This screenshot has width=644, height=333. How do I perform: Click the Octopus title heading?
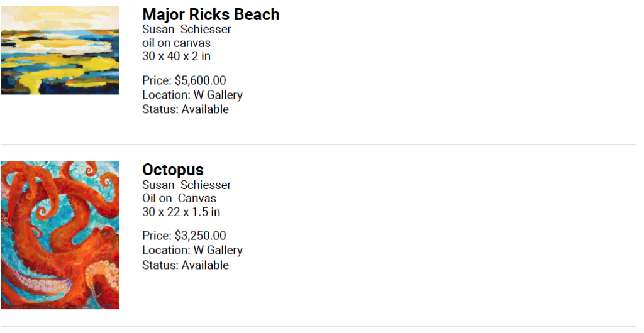click(x=173, y=170)
